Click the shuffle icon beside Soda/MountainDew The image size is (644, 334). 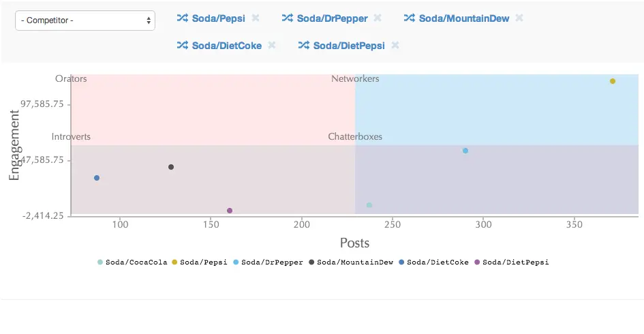[x=409, y=18]
